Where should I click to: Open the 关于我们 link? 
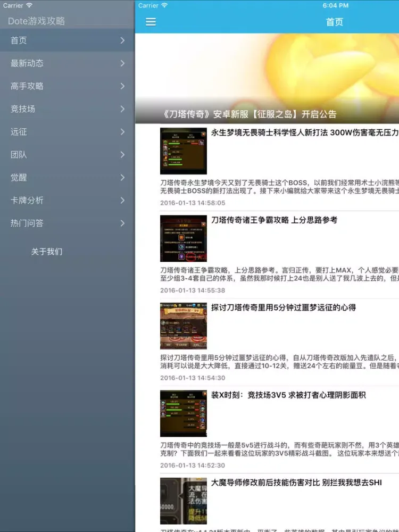pos(47,252)
